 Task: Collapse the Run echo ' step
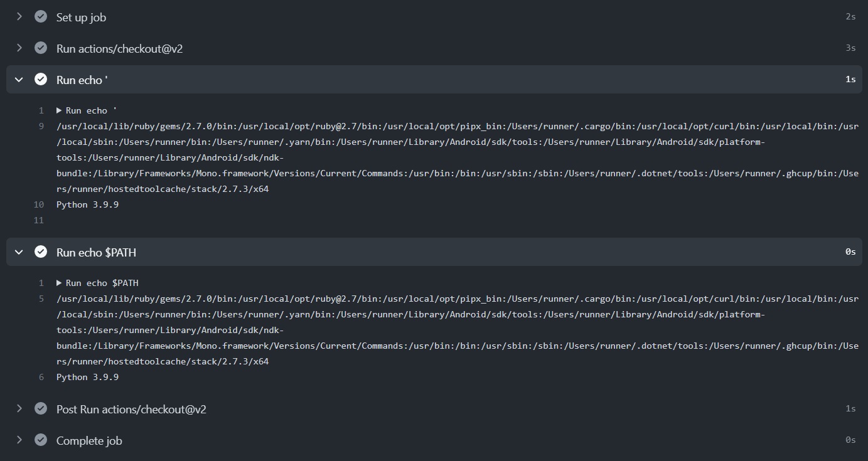(19, 80)
